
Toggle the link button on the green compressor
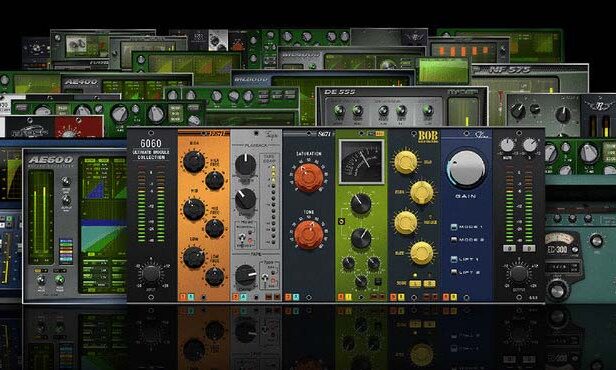(341, 222)
